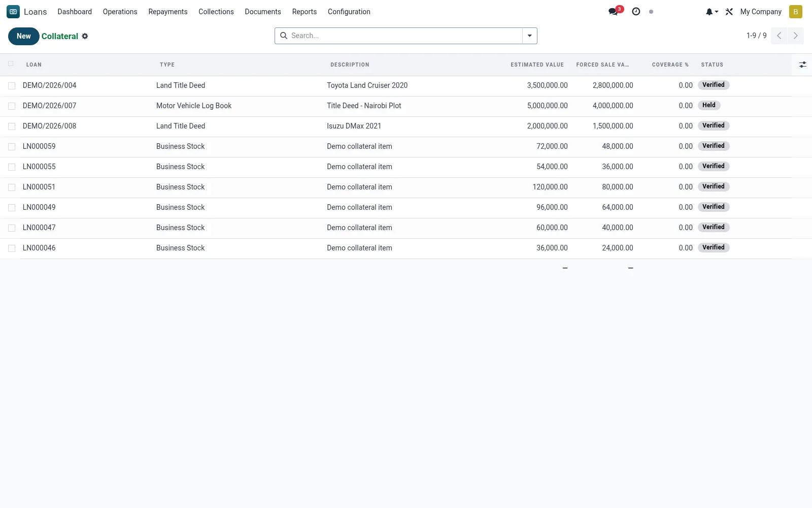Image resolution: width=812 pixels, height=508 pixels.
Task: Click estimated value 120,000.00
Action: (550, 187)
